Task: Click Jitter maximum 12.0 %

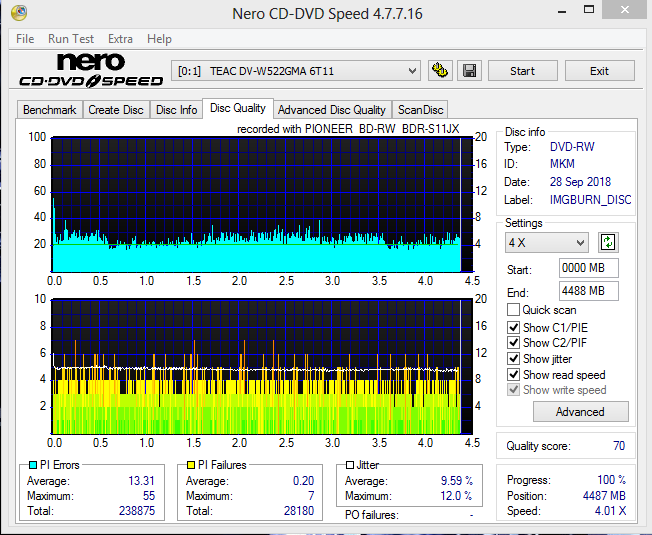Action: coord(457,496)
